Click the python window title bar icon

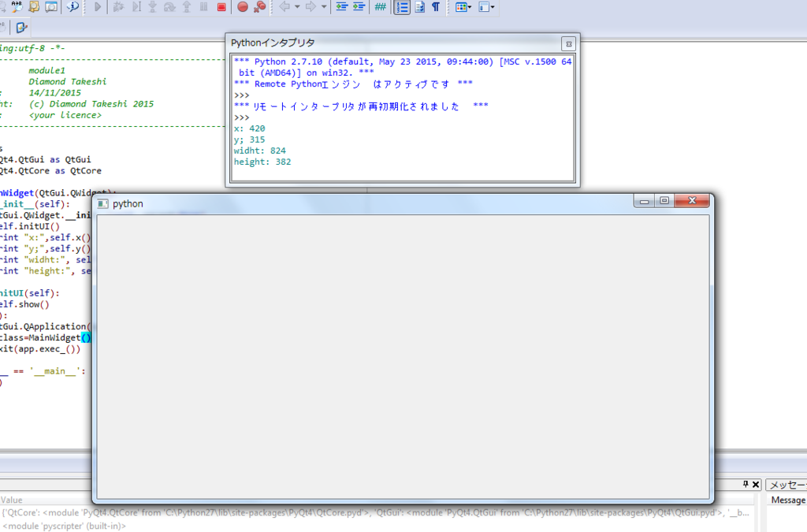[x=103, y=204]
